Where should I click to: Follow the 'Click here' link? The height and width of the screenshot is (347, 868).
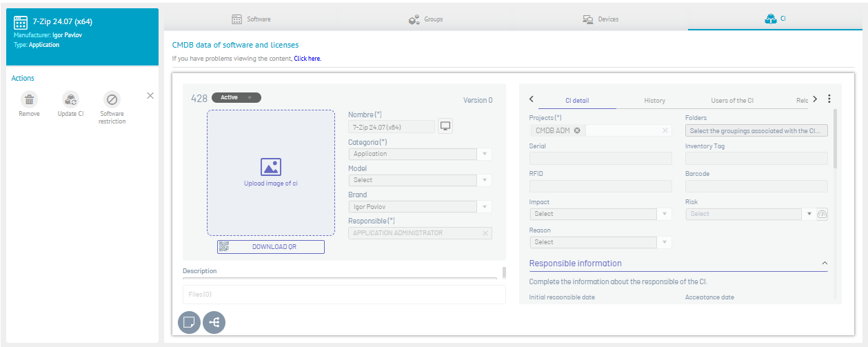[x=307, y=59]
